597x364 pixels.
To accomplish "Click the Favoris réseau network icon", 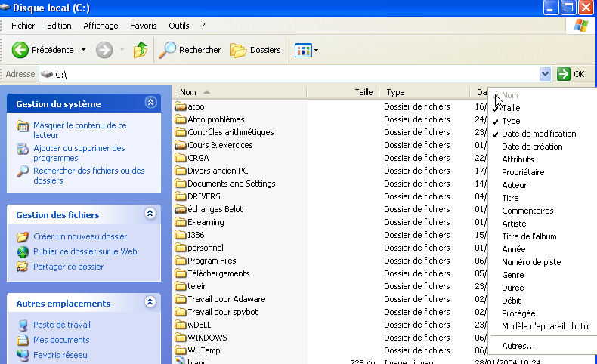I will tap(23, 355).
